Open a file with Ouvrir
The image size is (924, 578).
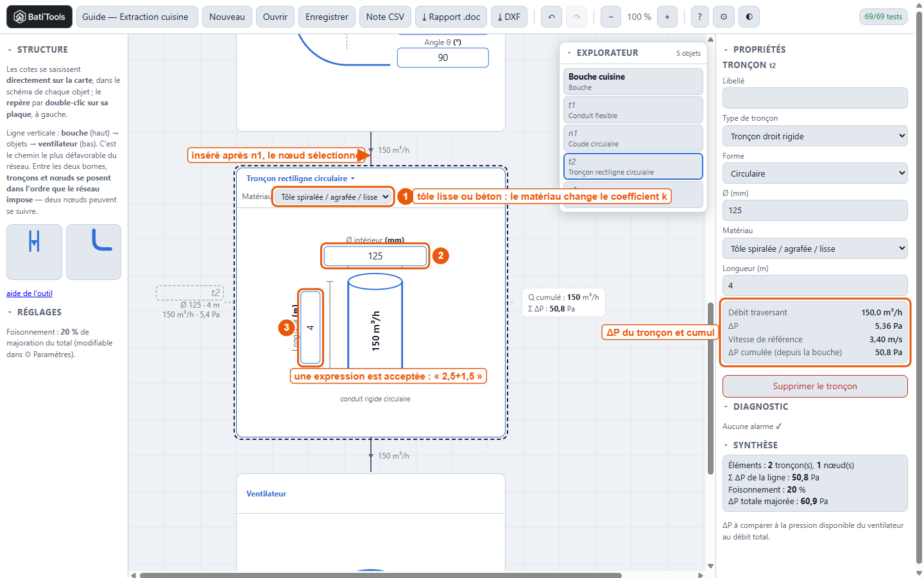pos(275,17)
